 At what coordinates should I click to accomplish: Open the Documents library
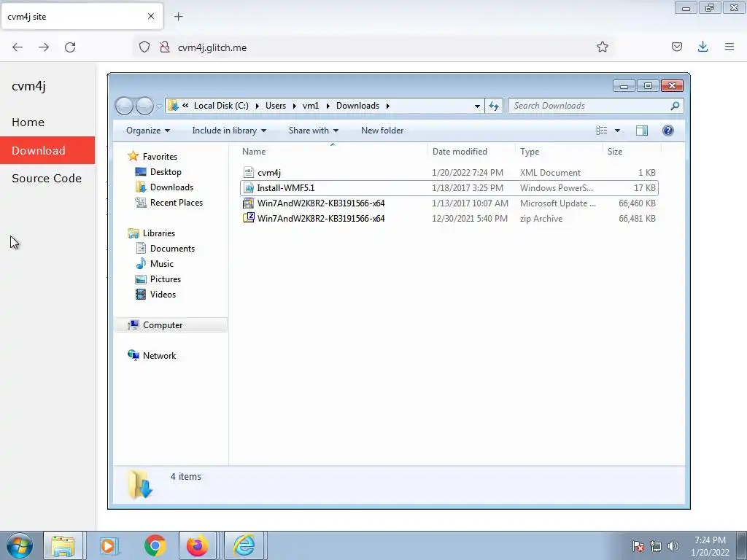[x=172, y=249]
